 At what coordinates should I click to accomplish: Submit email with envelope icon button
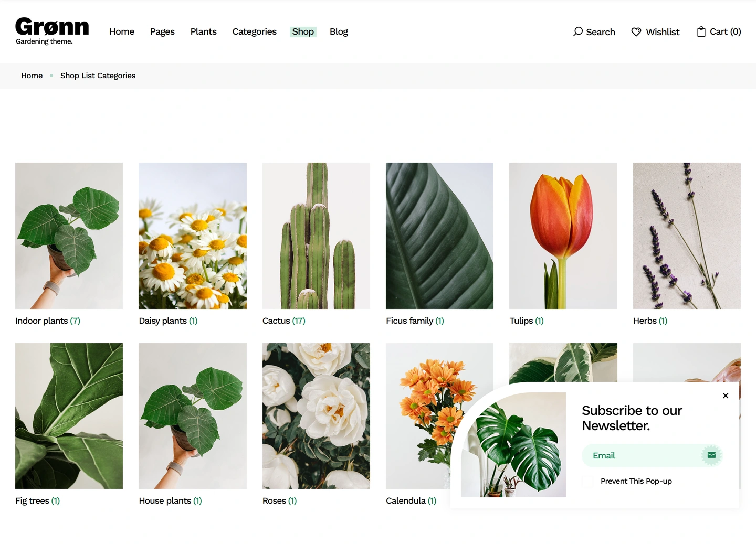[x=711, y=455]
